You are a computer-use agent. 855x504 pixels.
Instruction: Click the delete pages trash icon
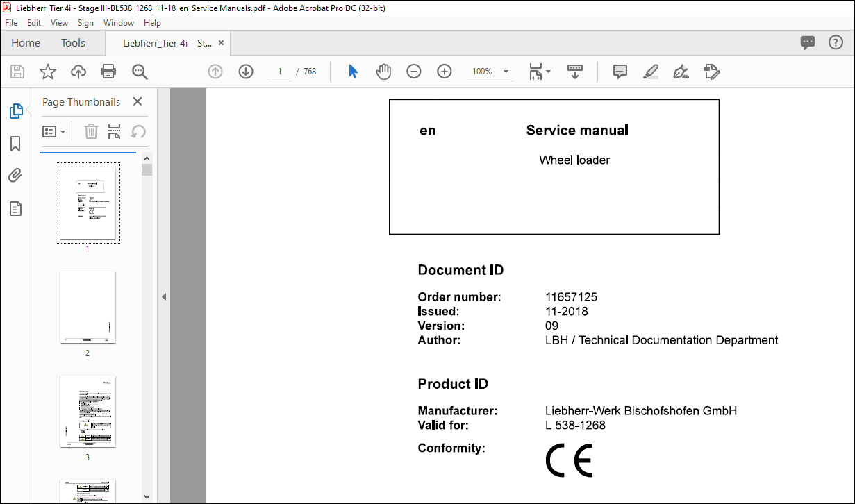tap(91, 131)
